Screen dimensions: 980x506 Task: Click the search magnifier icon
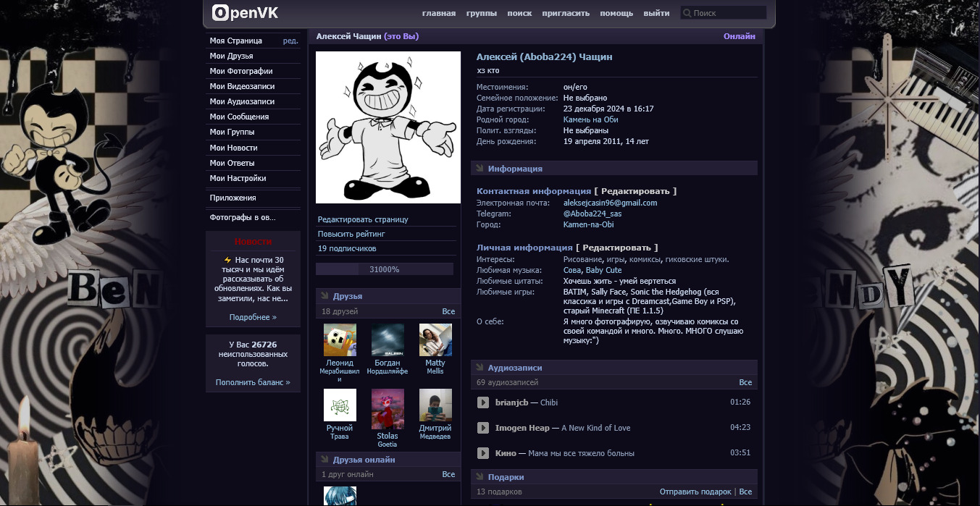[687, 13]
